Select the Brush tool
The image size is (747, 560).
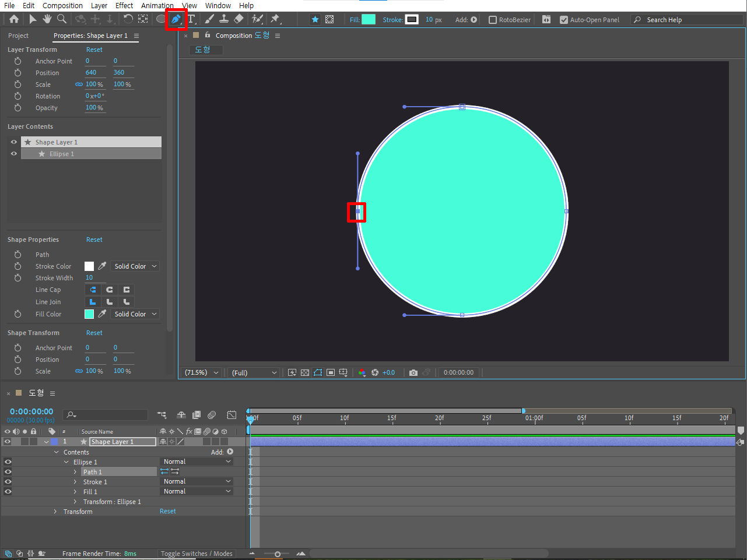tap(209, 19)
